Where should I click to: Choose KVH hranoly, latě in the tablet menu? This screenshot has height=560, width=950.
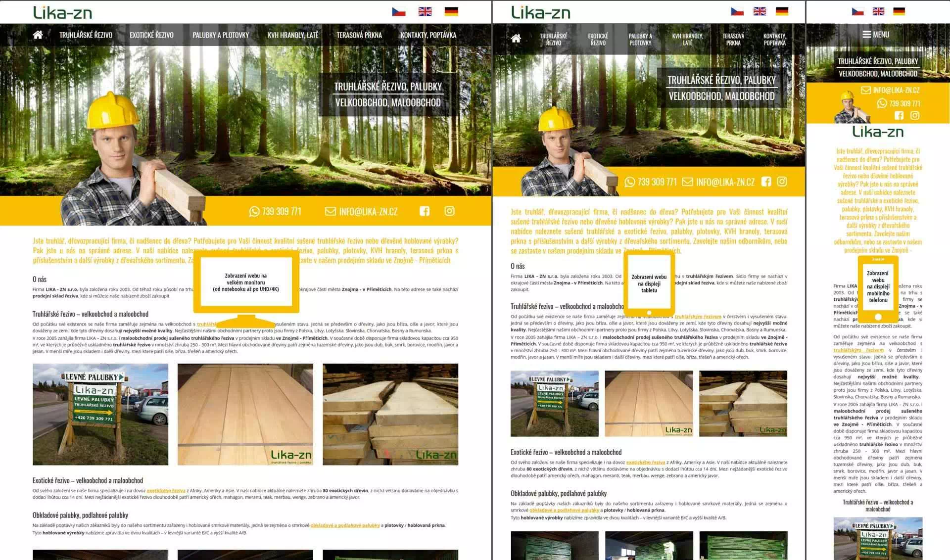688,39
